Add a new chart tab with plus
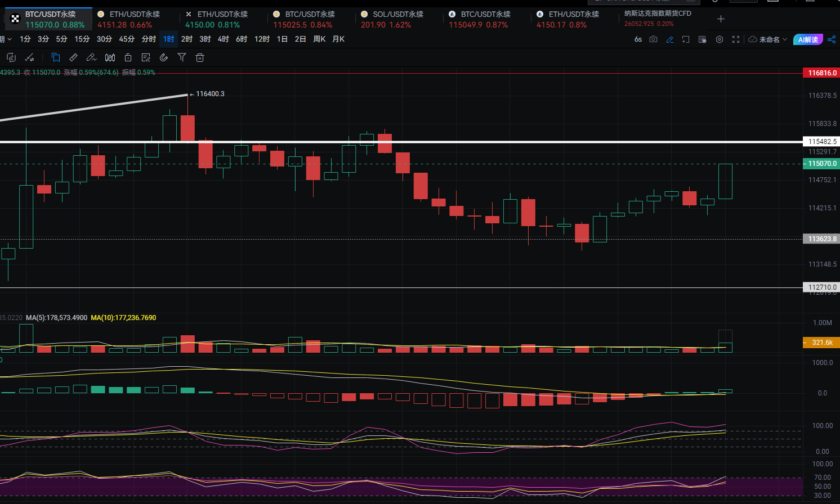840x504 pixels. pos(721,19)
